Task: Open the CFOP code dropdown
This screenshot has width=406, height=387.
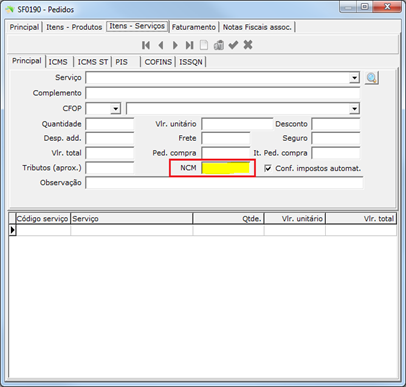Action: 115,109
